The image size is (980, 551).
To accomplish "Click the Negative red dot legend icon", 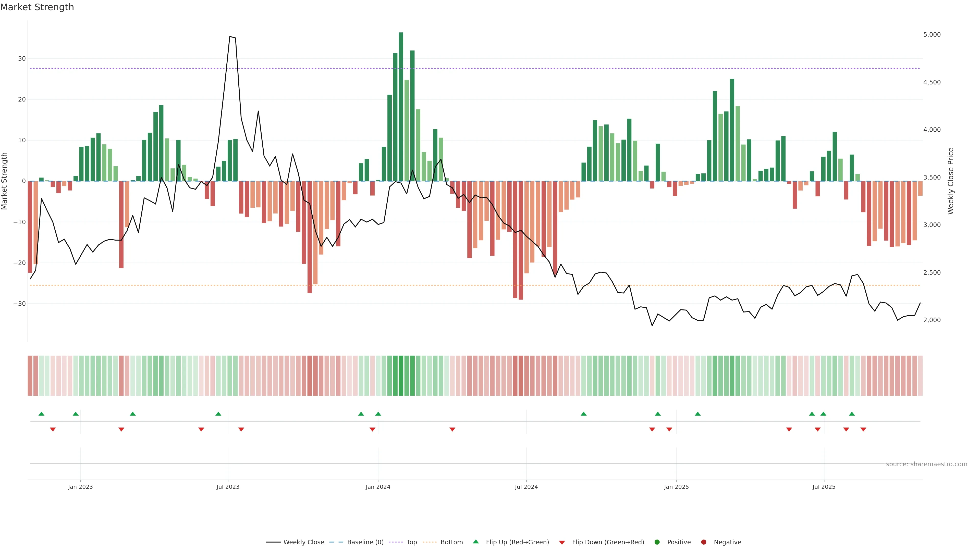I will [x=703, y=542].
